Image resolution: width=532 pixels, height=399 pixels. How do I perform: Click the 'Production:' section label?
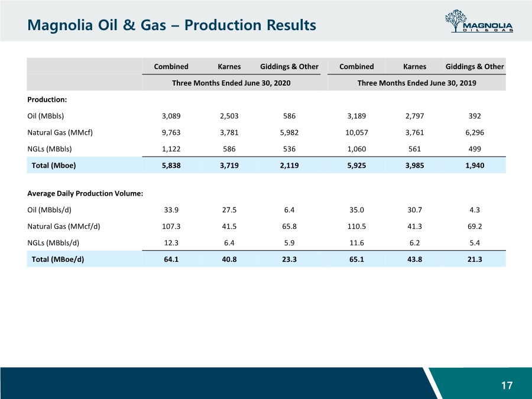tap(47, 100)
